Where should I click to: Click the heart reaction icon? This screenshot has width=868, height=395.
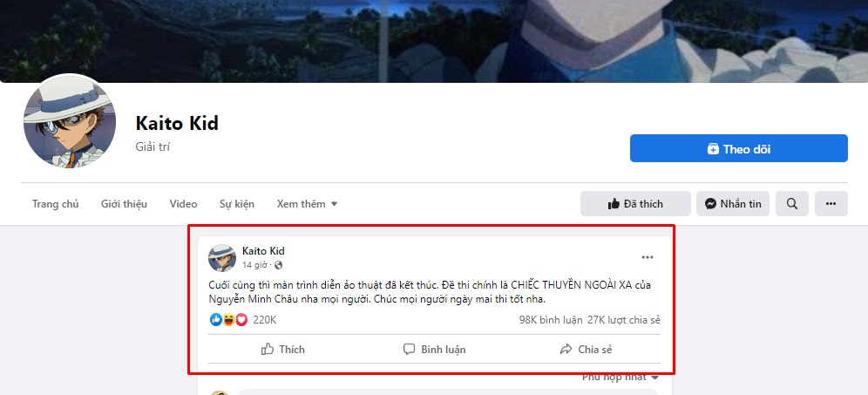(x=241, y=320)
